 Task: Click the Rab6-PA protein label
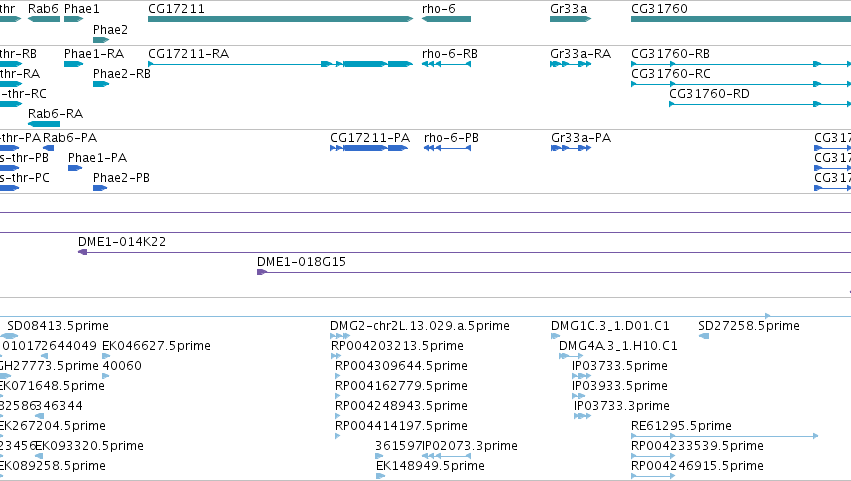[70, 138]
